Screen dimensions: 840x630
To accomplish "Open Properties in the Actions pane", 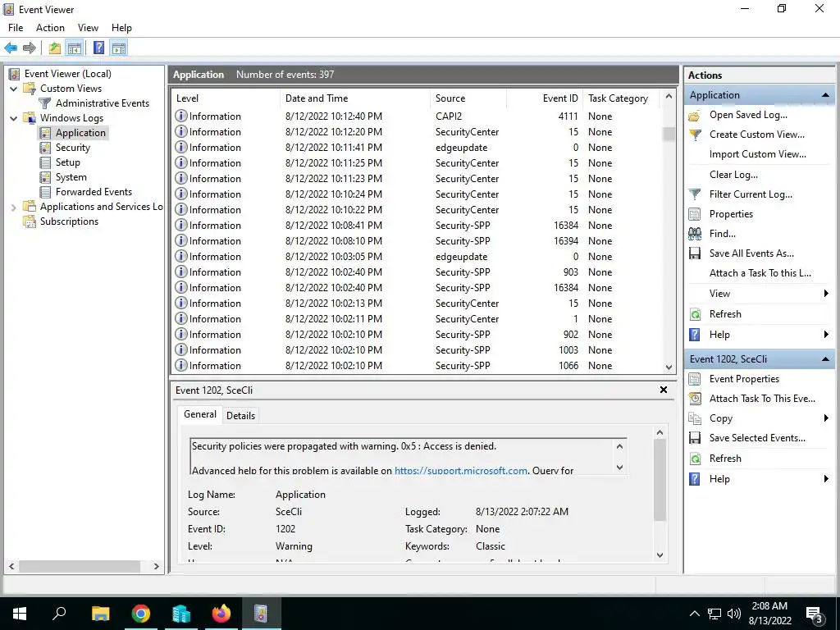I will (x=731, y=214).
